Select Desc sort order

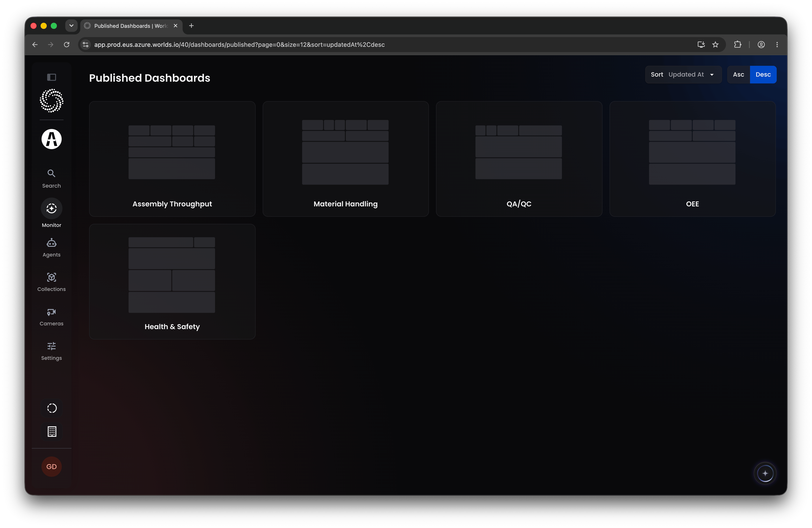coord(763,74)
